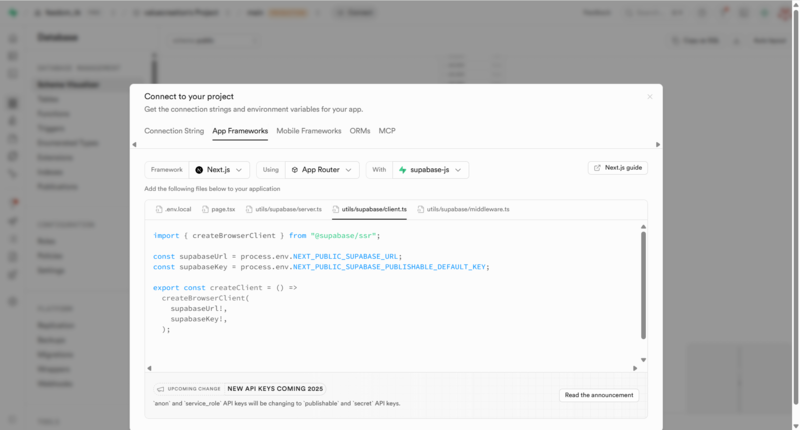Image resolution: width=800 pixels, height=430 pixels.
Task: Select the utils/supabase/client.ts file tab
Action: (x=369, y=209)
